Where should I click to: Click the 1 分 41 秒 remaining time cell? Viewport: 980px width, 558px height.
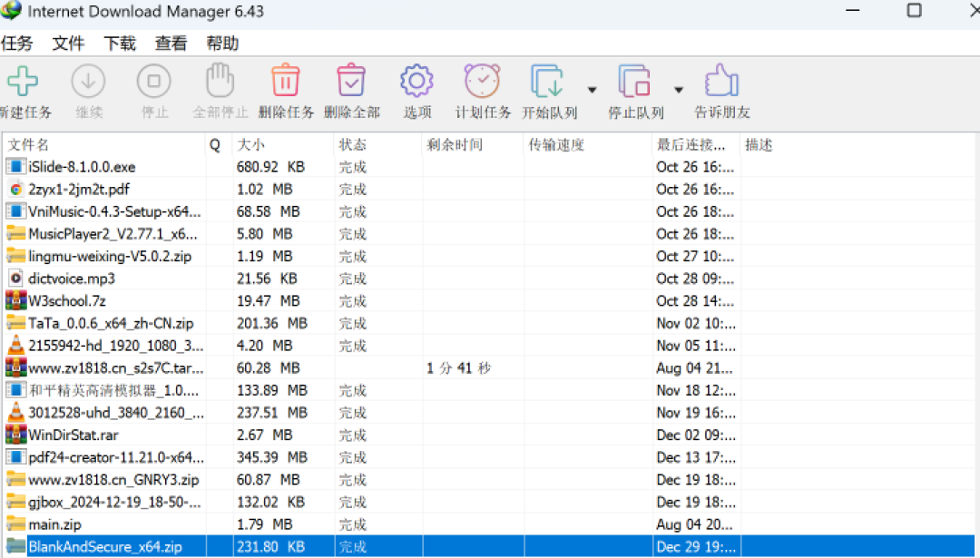[459, 368]
